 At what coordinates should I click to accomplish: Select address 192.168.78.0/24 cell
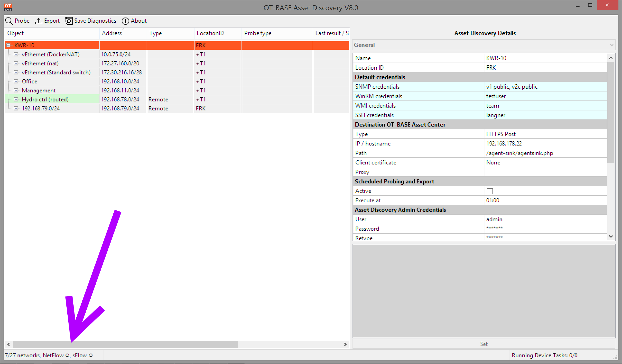click(123, 99)
